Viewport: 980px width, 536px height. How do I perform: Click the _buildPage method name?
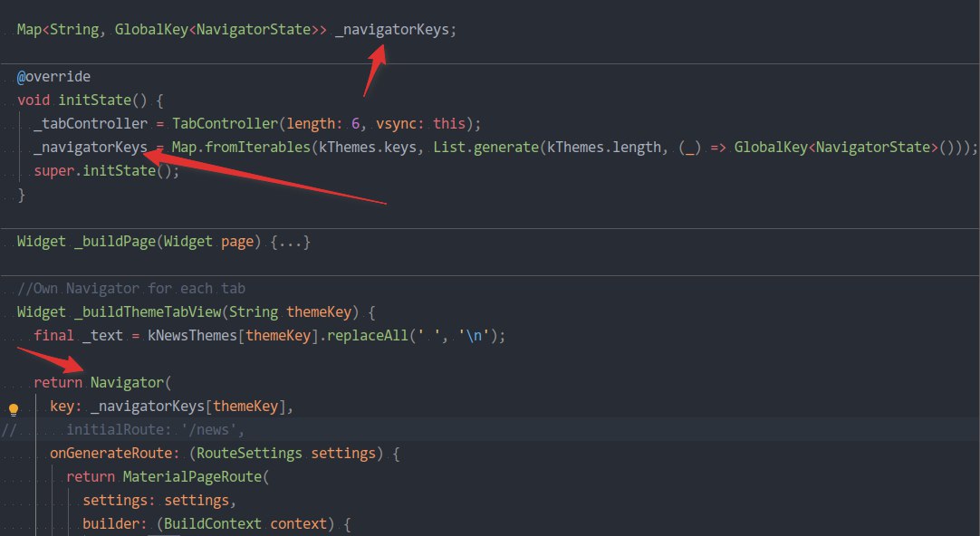click(x=115, y=242)
